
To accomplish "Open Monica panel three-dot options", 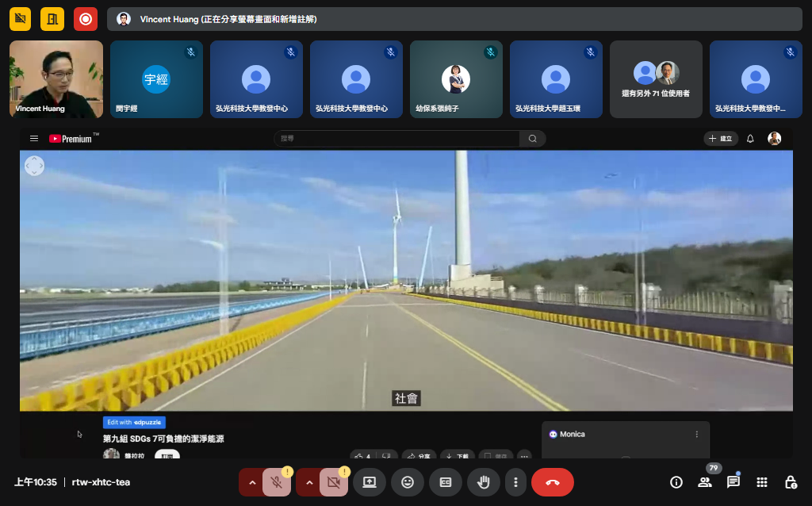I will point(696,434).
